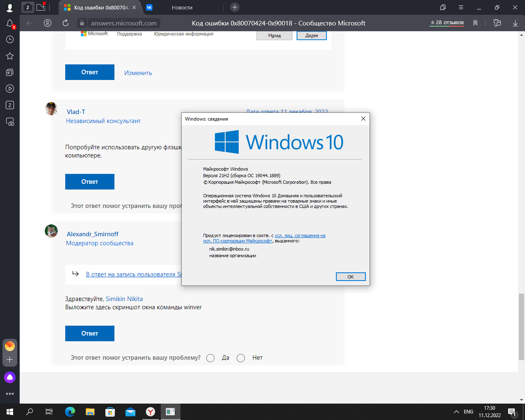Screen dimensions: 525x420
Task: Open the 28 отзывов site rating
Action: (447, 23)
